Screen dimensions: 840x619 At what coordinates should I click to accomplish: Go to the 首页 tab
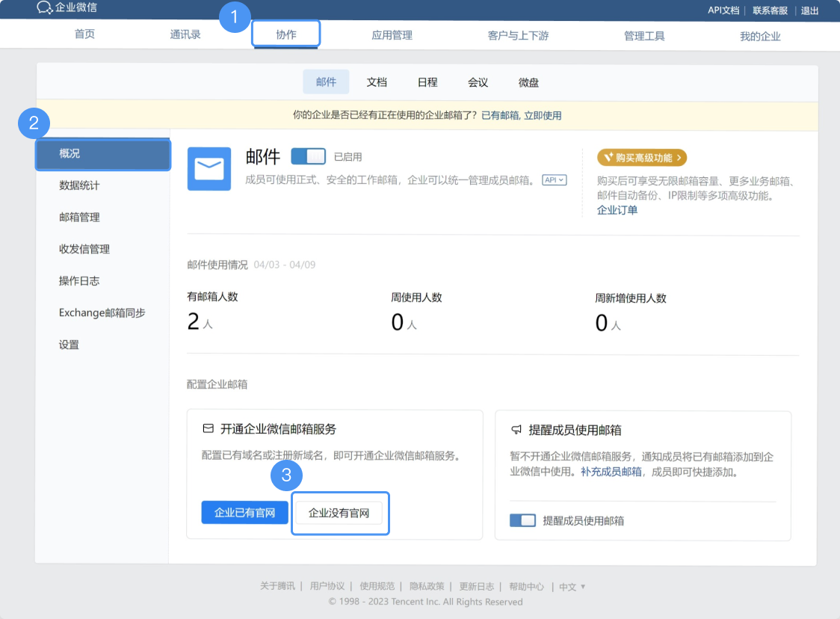pyautogui.click(x=84, y=34)
